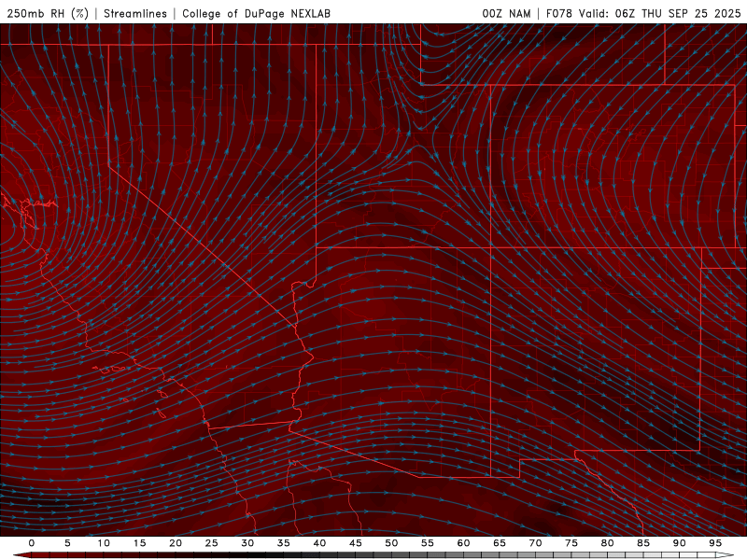Click the "250mb RH (%)" title text
The width and height of the screenshot is (747, 560).
48,13
